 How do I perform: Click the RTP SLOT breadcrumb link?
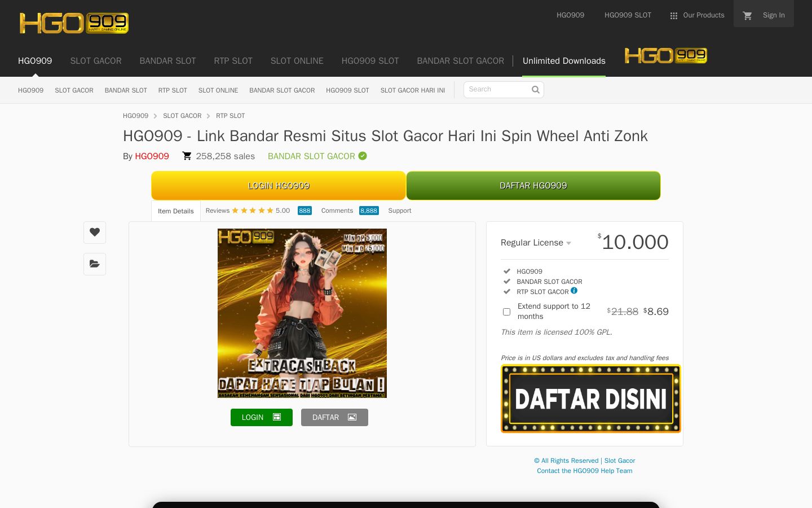click(231, 116)
